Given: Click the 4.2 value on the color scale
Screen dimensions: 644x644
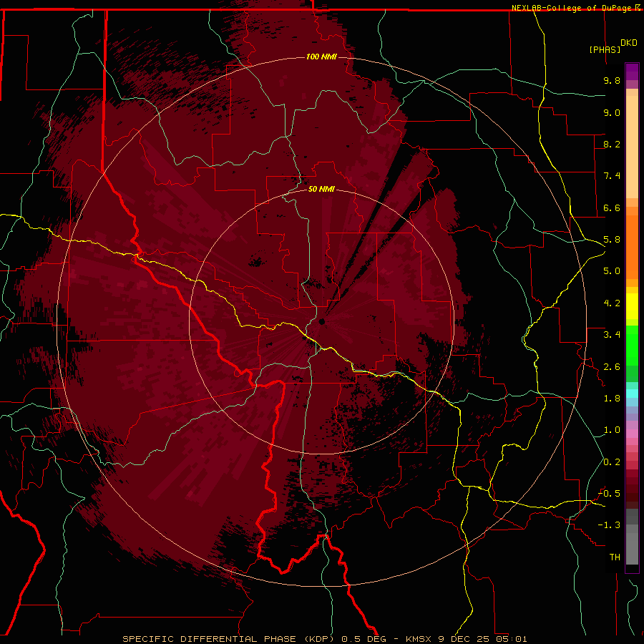Looking at the screenshot, I should coord(612,303).
